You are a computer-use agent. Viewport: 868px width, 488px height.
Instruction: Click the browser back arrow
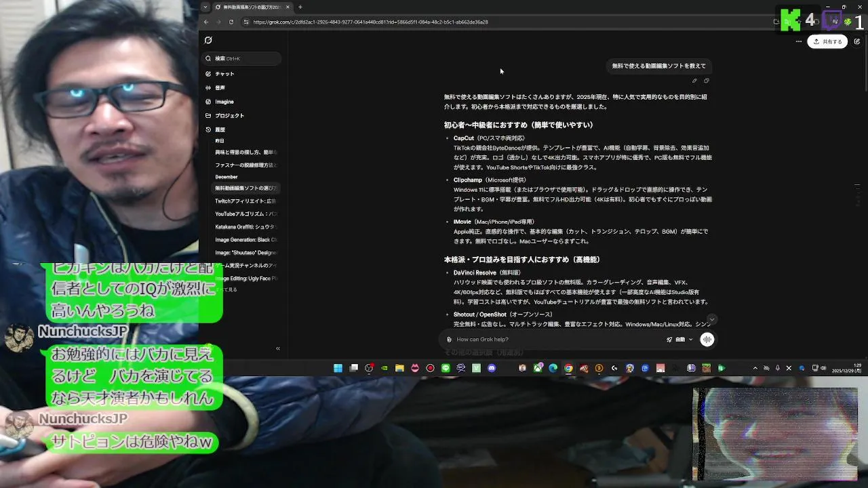click(206, 22)
